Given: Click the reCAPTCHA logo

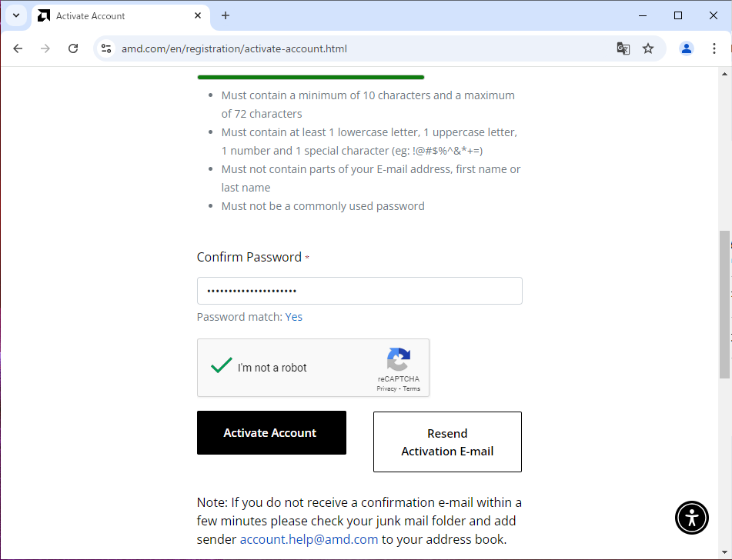Looking at the screenshot, I should coord(398,359).
